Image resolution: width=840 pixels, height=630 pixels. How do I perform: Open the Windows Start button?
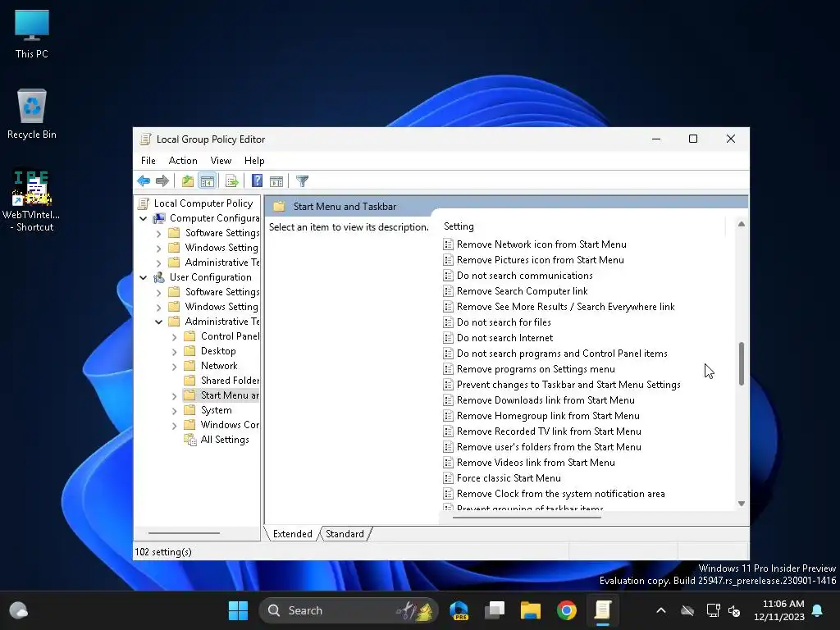pos(239,610)
